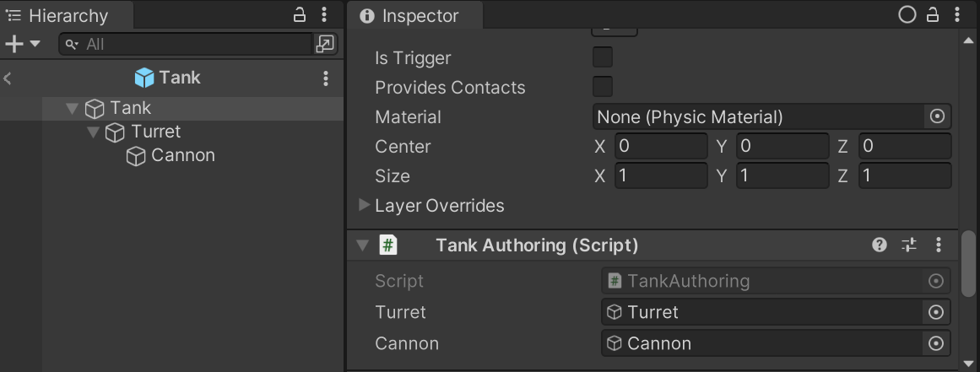Collapse the Tank Authoring component foldout
The width and height of the screenshot is (980, 372).
tap(363, 245)
